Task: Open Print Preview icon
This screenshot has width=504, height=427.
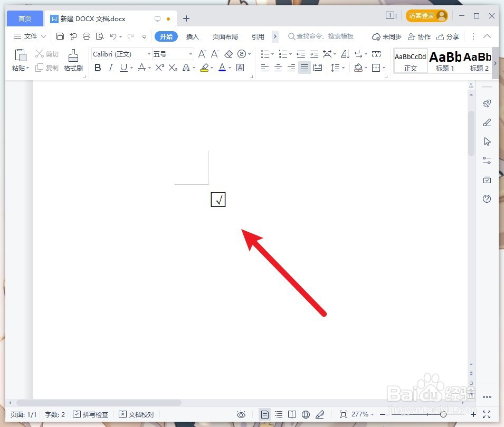Action: pyautogui.click(x=100, y=36)
